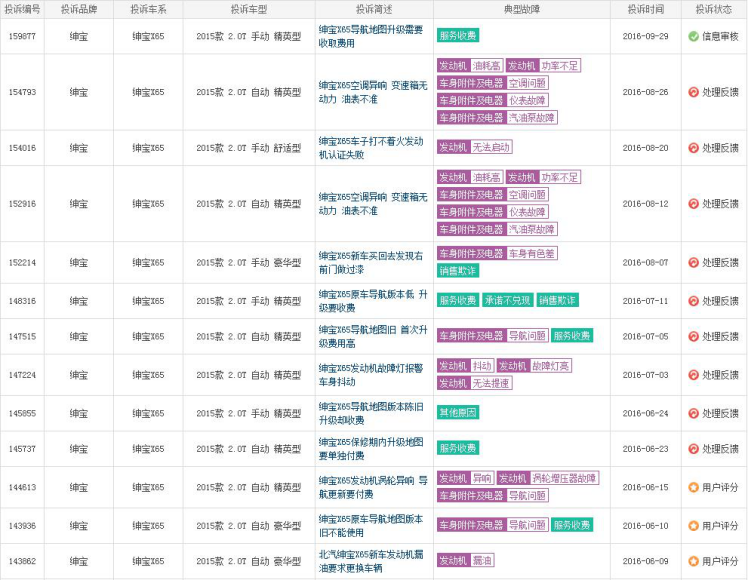Click the 涡轮增压器故障 tag

tap(548, 478)
